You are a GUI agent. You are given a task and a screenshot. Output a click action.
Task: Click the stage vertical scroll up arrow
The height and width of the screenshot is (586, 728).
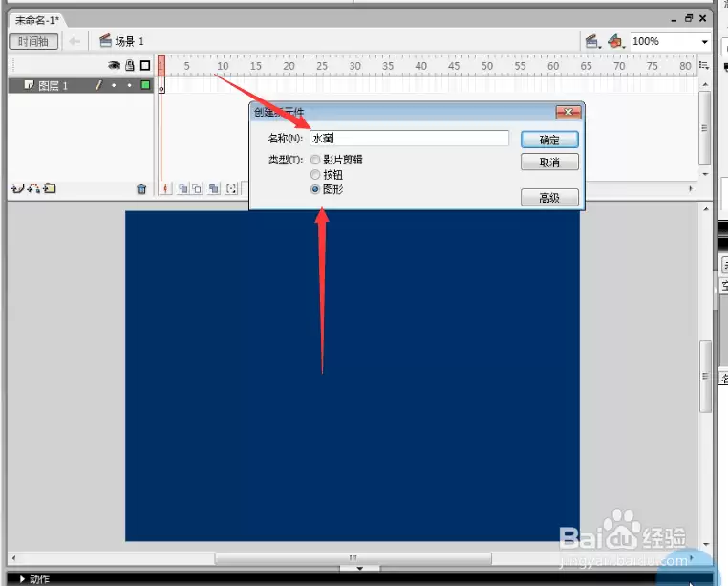(x=706, y=209)
